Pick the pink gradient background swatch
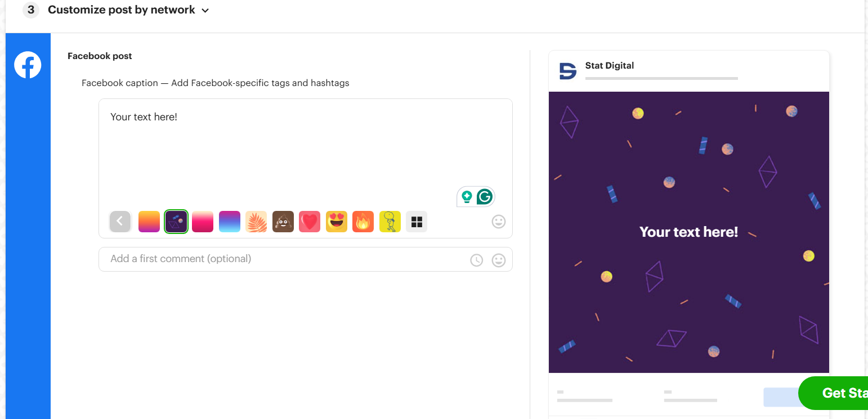The width and height of the screenshot is (868, 419). tap(203, 222)
